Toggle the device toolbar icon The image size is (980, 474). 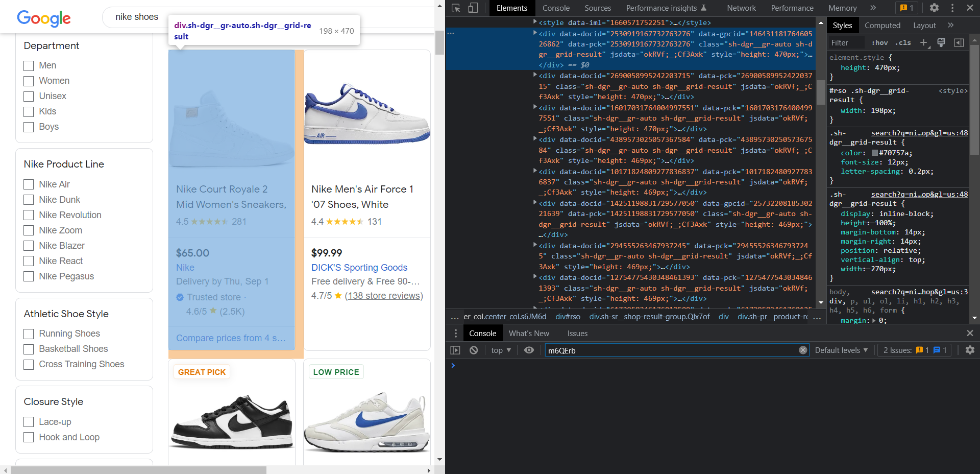(x=473, y=8)
